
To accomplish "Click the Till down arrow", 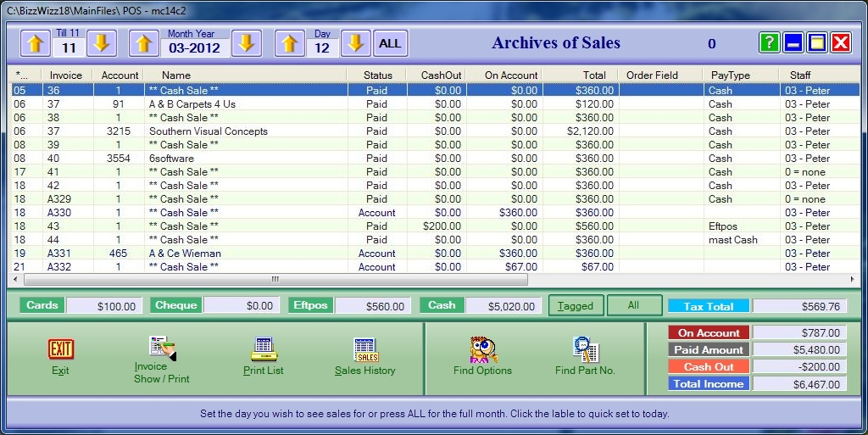I will click(x=102, y=43).
